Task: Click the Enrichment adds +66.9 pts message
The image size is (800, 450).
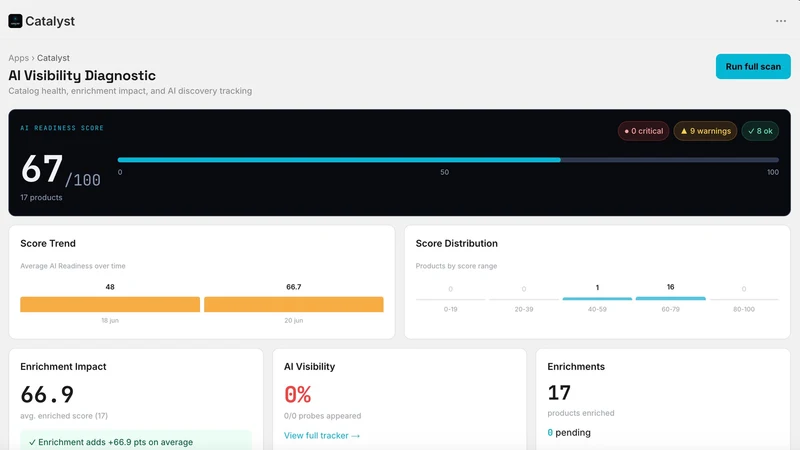Action: pos(136,442)
